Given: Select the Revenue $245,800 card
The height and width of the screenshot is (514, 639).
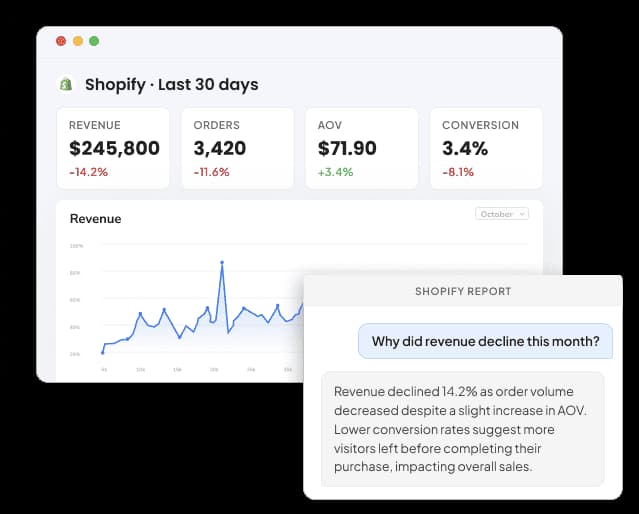Looking at the screenshot, I should (x=113, y=148).
